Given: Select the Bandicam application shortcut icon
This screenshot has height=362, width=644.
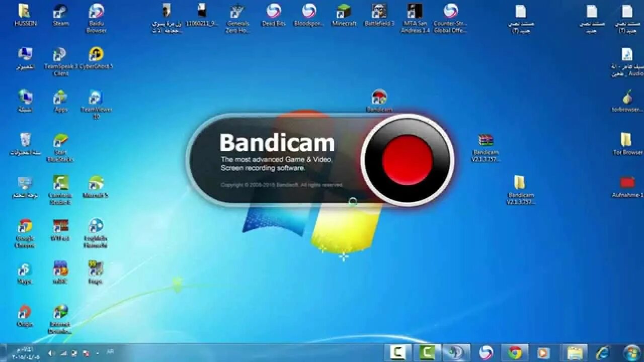Looking at the screenshot, I should click(379, 100).
